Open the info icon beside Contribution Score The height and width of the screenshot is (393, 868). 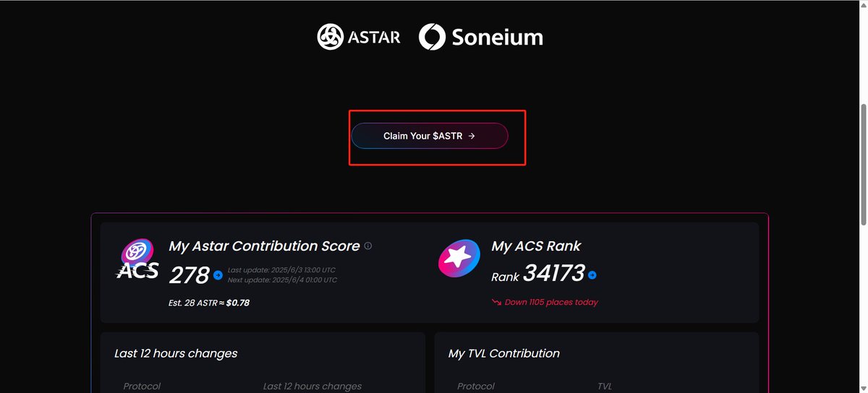pos(367,246)
